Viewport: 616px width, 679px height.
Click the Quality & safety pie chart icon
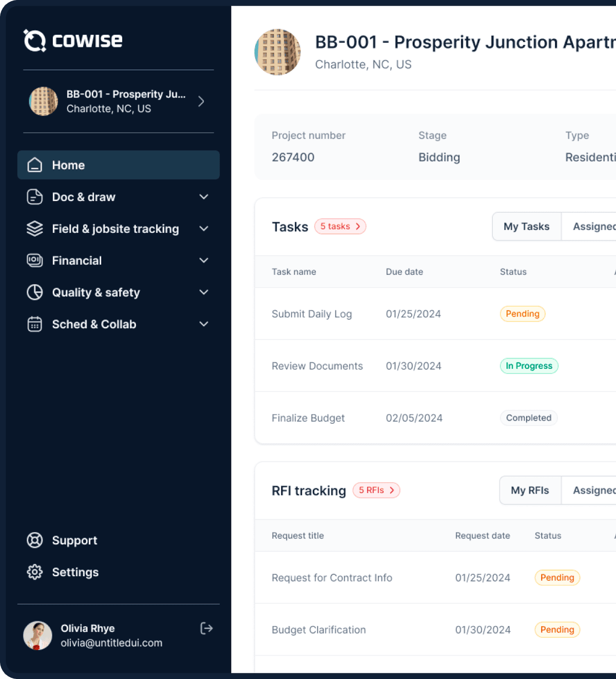click(x=34, y=292)
